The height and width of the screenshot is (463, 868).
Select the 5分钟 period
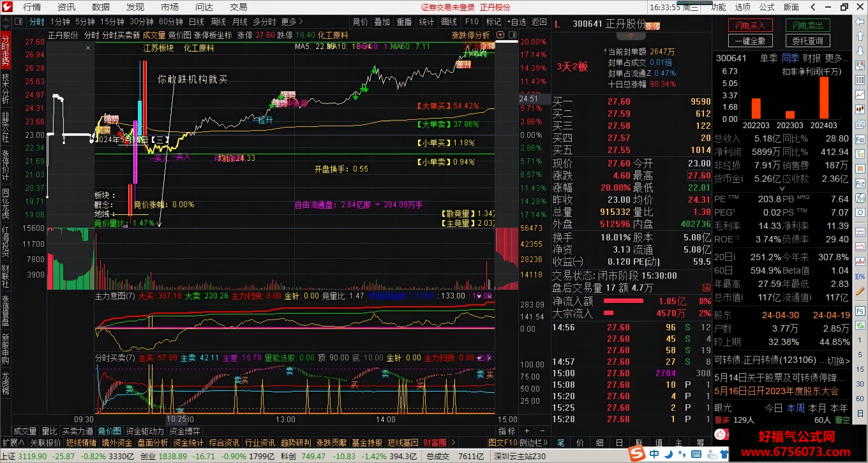(85, 22)
